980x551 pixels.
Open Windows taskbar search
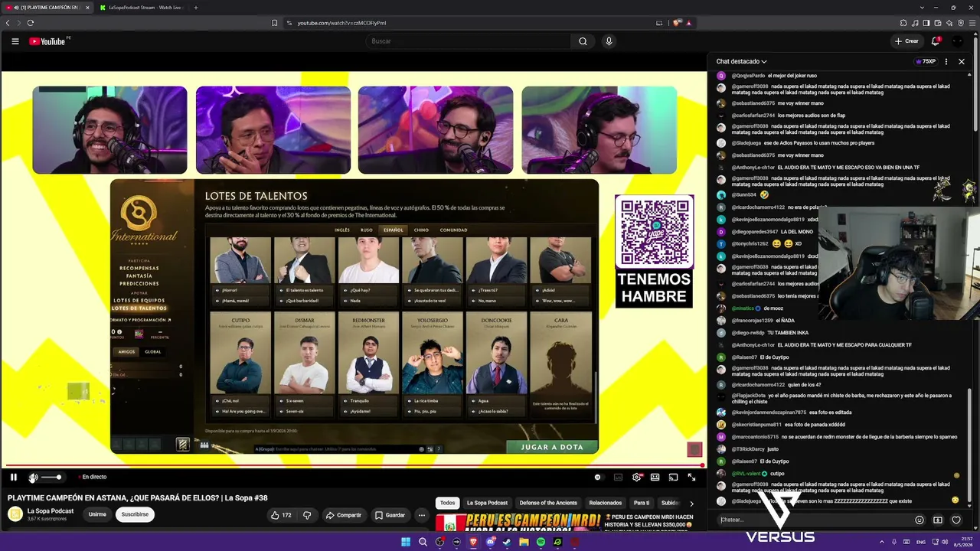click(x=423, y=542)
